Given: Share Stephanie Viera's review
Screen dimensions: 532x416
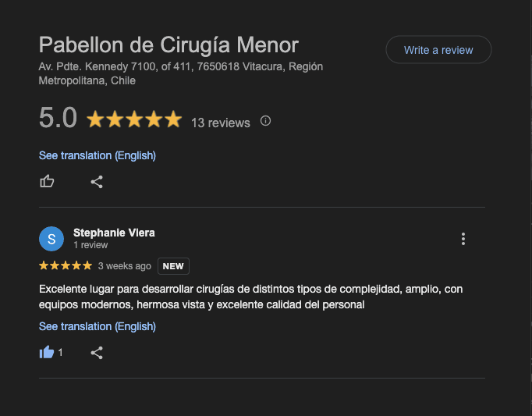Looking at the screenshot, I should click(97, 353).
